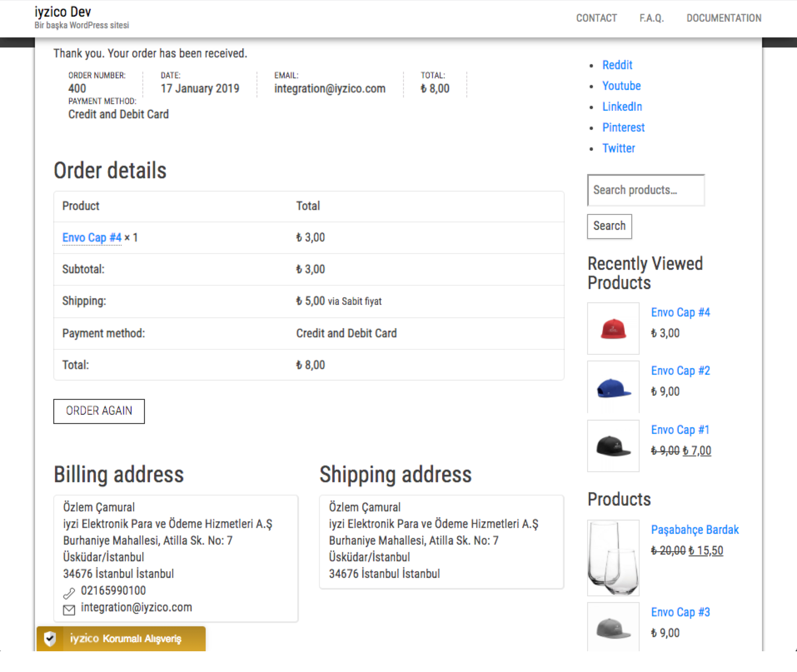
Task: Open the Documentation menu link
Action: [724, 18]
